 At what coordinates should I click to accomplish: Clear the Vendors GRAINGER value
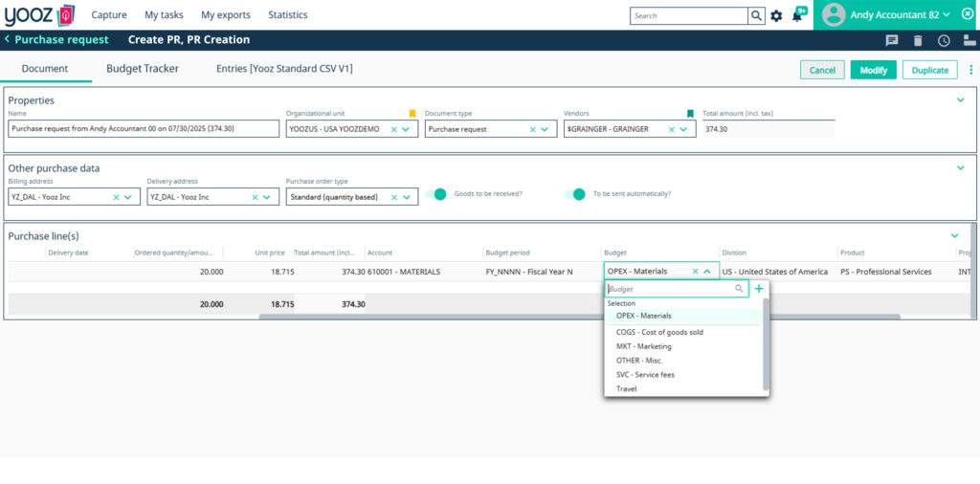[x=672, y=129]
